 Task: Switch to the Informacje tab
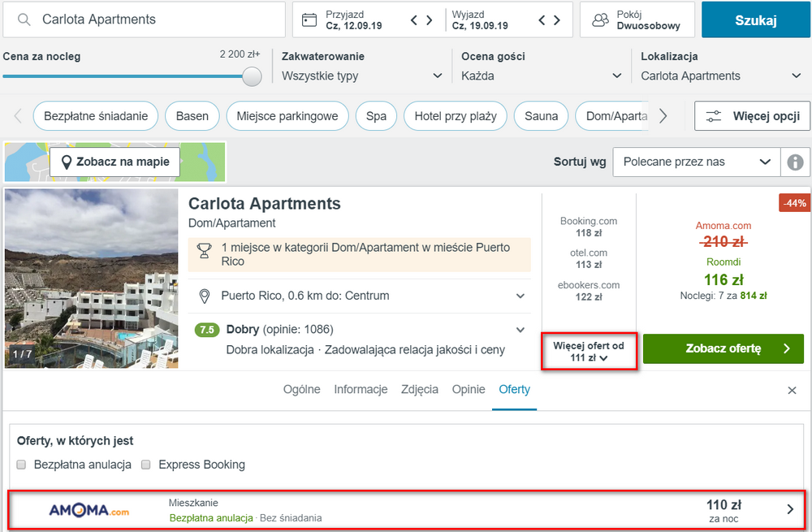point(361,390)
